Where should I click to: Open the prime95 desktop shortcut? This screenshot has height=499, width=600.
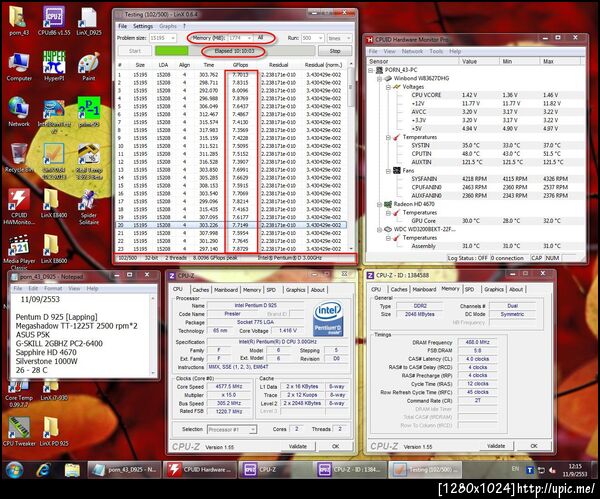(89, 112)
